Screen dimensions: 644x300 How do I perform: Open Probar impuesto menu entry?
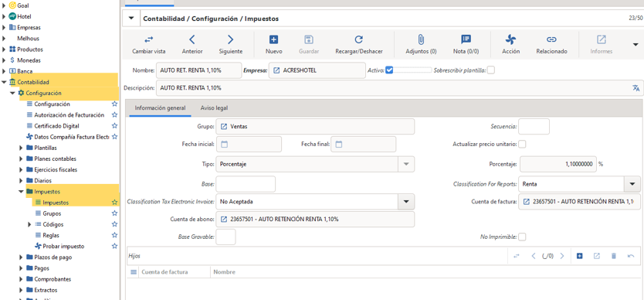click(x=63, y=246)
